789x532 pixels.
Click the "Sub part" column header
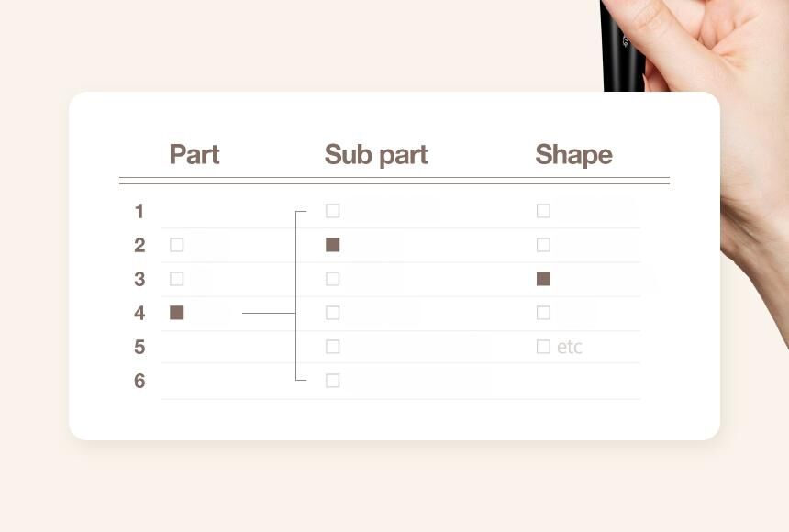point(376,154)
